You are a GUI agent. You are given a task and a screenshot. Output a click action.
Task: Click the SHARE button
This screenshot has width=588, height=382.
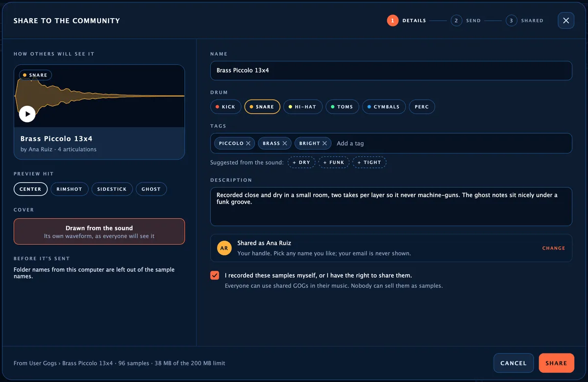(556, 363)
